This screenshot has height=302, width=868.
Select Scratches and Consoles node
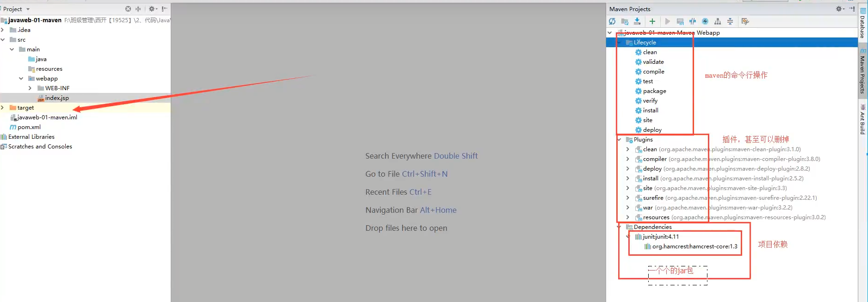[37, 147]
